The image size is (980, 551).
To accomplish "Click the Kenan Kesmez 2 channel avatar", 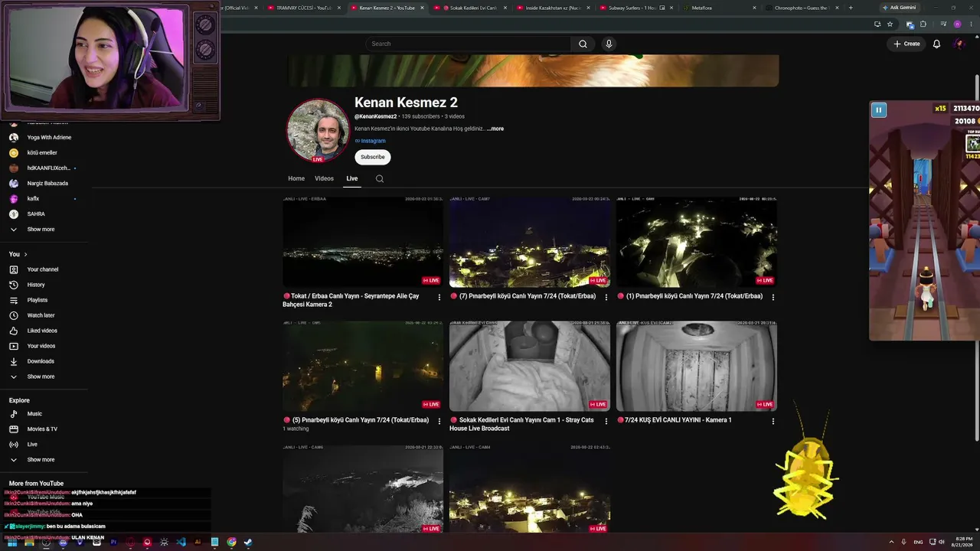I will click(x=318, y=130).
